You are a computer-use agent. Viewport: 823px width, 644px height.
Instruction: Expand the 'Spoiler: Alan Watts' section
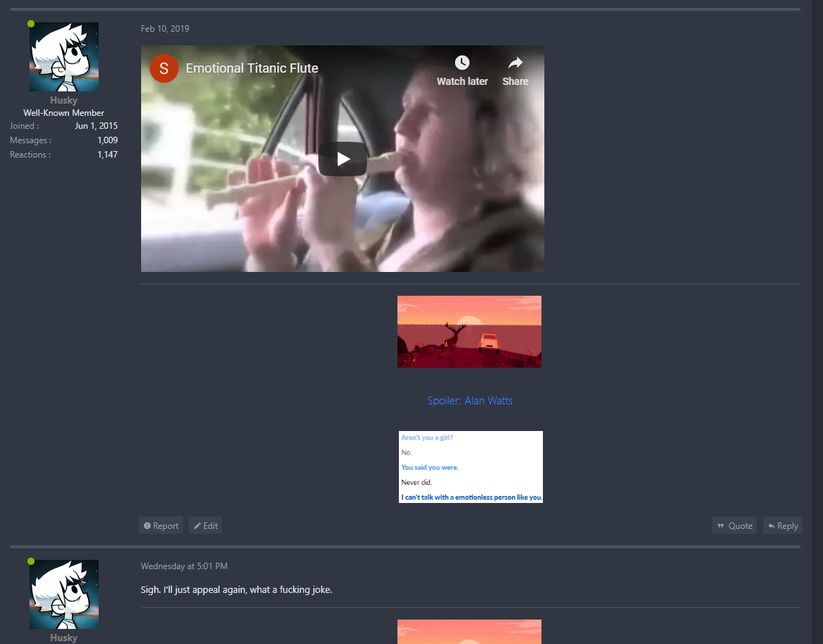[x=470, y=401]
